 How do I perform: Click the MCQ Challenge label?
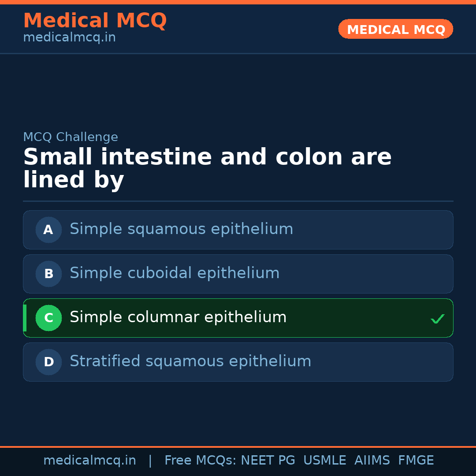(x=71, y=137)
